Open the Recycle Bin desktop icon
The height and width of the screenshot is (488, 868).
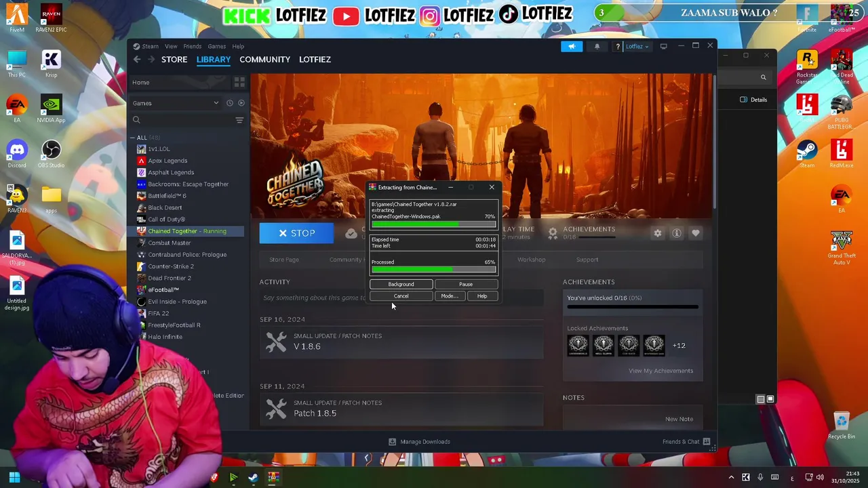(842, 425)
